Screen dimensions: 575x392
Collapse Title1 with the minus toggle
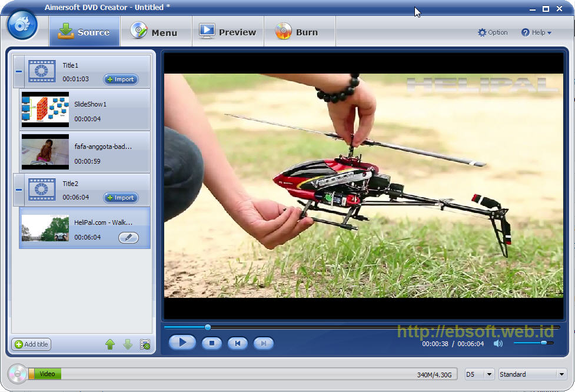click(x=19, y=71)
